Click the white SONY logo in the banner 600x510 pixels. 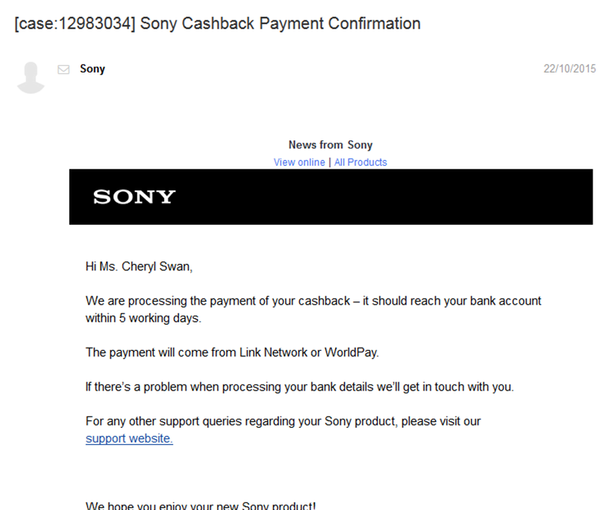pyautogui.click(x=134, y=197)
